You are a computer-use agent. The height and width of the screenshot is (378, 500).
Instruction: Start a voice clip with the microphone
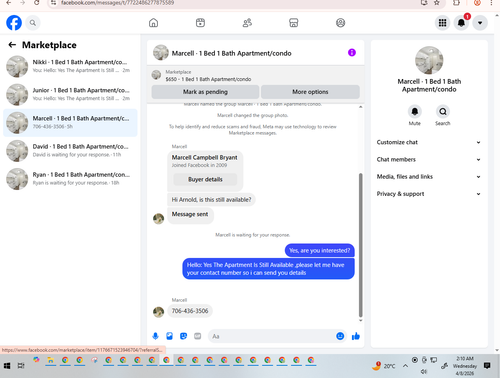pyautogui.click(x=155, y=336)
